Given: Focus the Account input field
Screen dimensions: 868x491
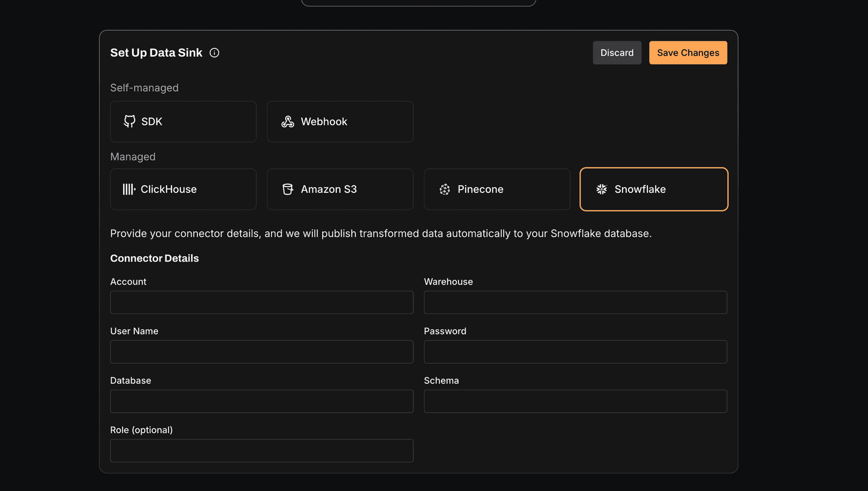Looking at the screenshot, I should [261, 302].
